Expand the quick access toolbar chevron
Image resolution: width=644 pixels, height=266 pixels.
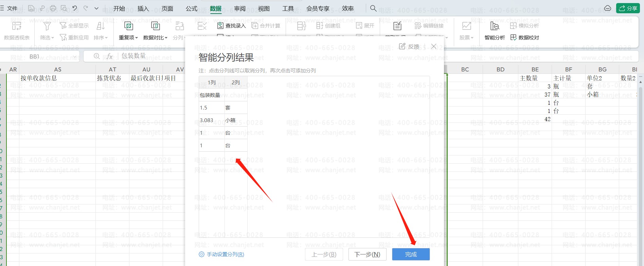pos(96,8)
